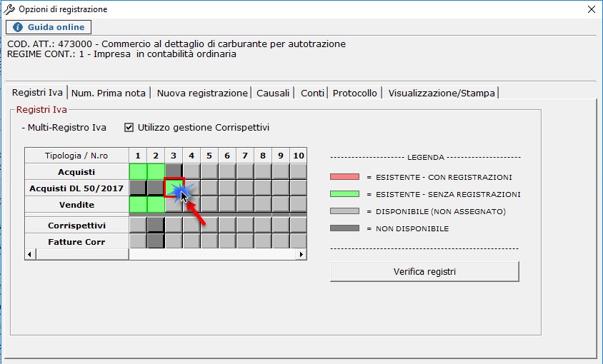Select the Conti tab
Screen dimensions: 603x364
[x=312, y=93]
